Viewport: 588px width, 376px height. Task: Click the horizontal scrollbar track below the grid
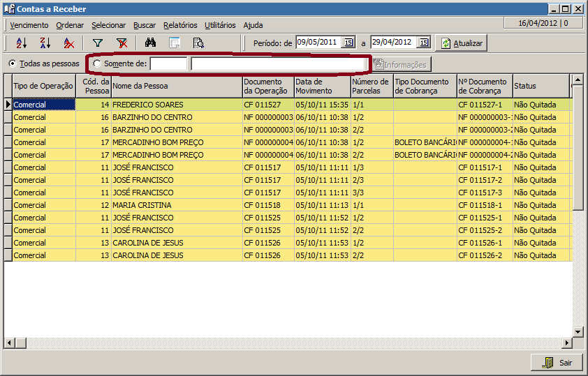click(279, 343)
